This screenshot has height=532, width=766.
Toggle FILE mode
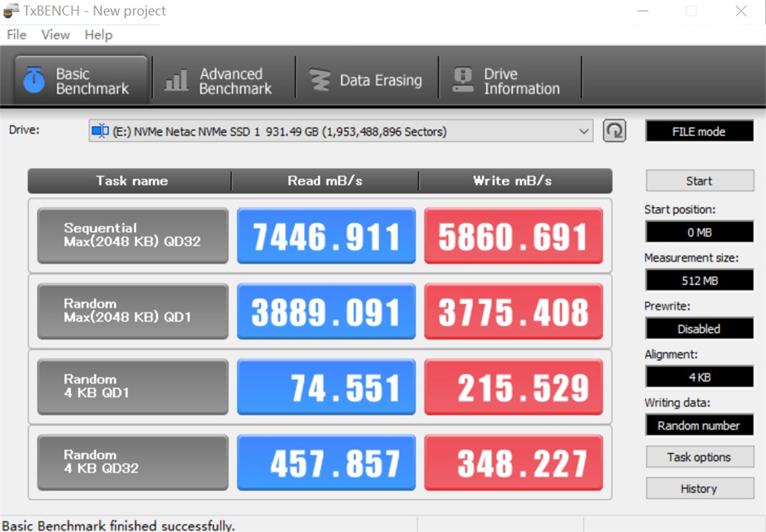[700, 130]
